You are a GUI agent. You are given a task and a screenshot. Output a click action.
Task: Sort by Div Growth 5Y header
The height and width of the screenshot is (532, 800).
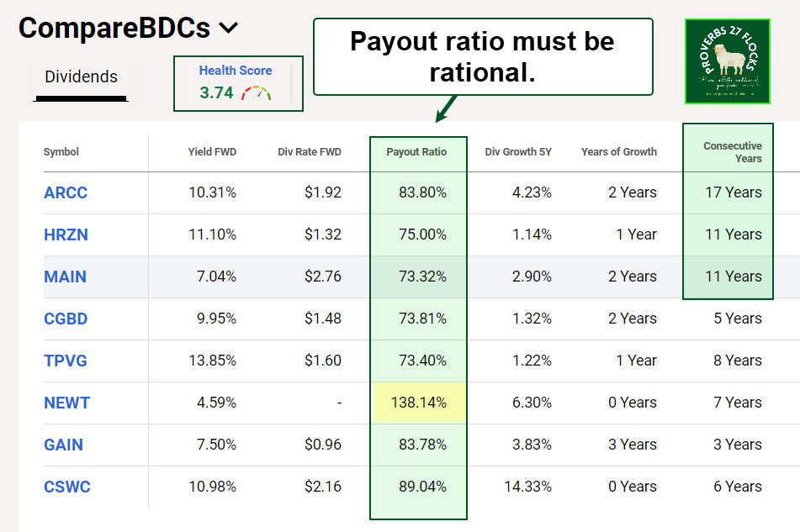(x=518, y=152)
